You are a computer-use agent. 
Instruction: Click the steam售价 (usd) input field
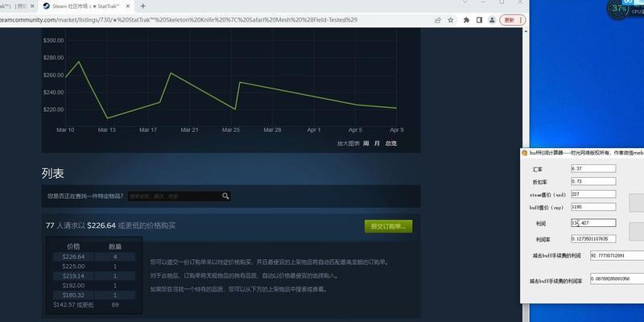coord(593,194)
